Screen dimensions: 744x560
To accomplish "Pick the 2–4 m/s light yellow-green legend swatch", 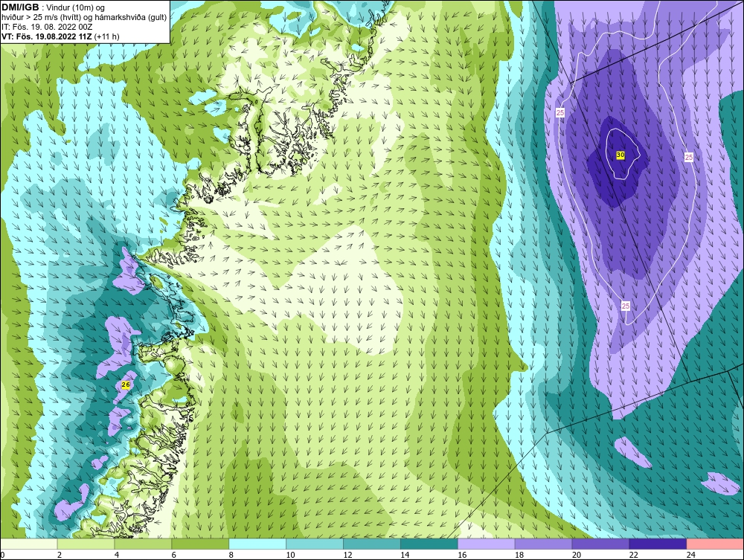I will point(86,544).
